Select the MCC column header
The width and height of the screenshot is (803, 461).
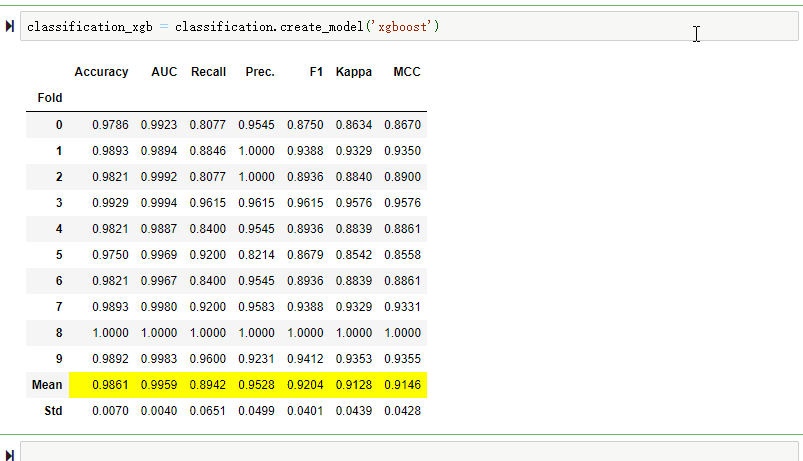point(407,72)
